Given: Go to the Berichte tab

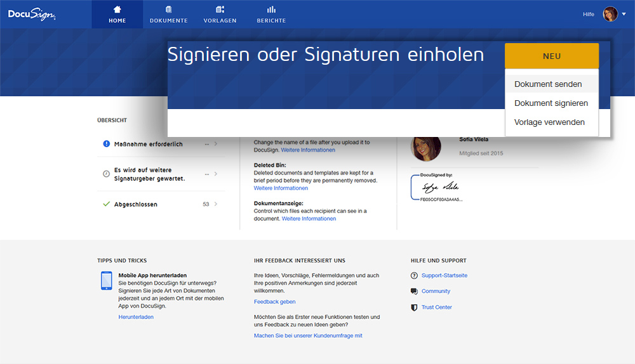Looking at the screenshot, I should click(x=271, y=14).
